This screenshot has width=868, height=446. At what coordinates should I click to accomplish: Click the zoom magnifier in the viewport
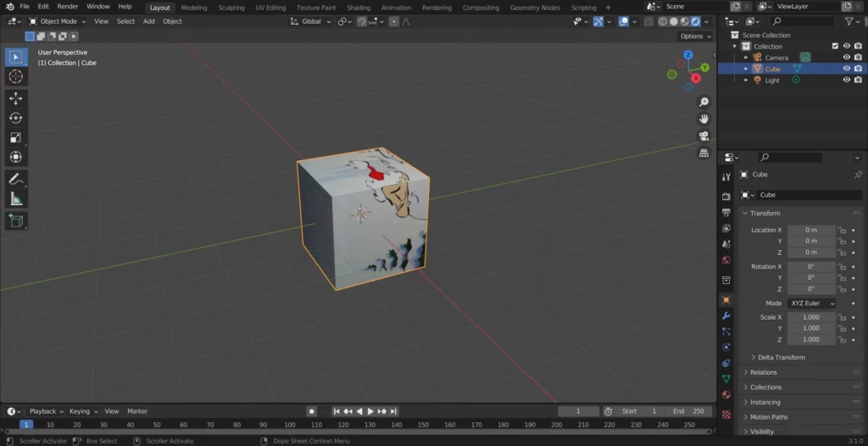704,102
